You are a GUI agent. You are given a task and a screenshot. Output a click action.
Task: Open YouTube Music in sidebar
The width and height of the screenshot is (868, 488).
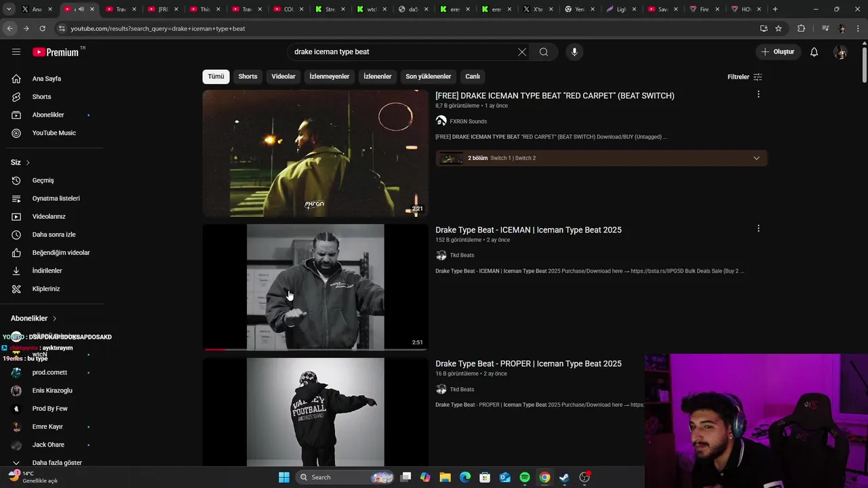(52, 133)
